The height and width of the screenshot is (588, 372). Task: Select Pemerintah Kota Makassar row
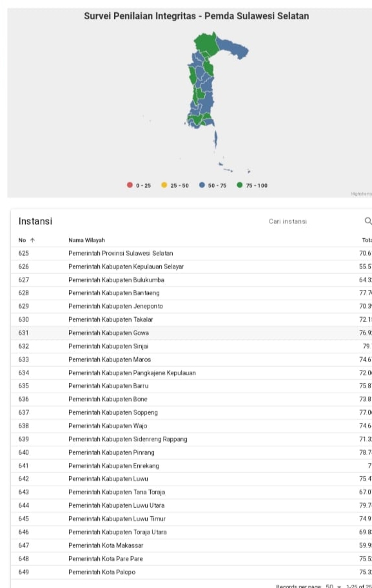[x=191, y=545]
